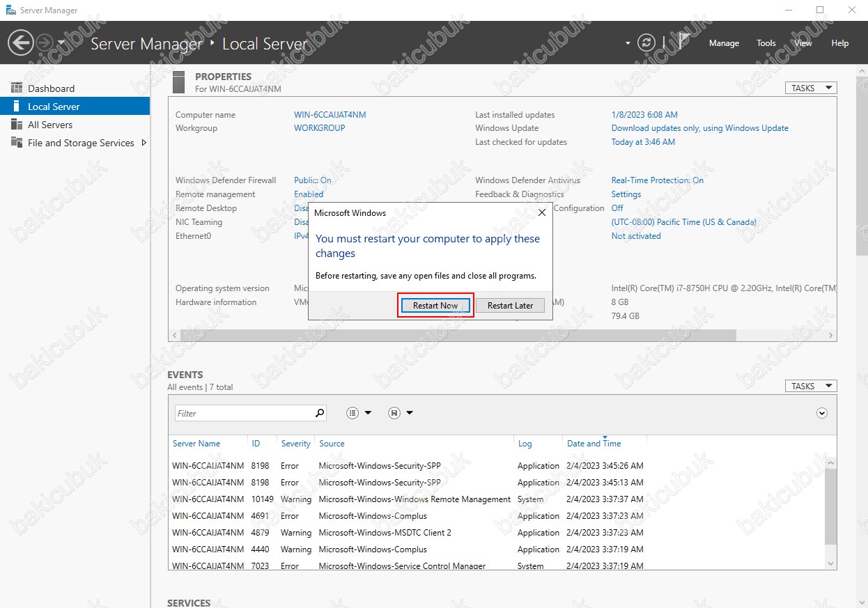Click the Properties scrollbar right arrow

831,335
